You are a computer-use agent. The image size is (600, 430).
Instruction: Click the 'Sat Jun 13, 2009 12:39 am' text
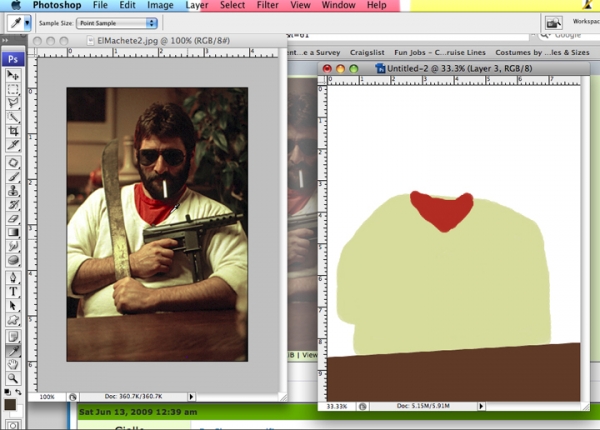[138, 412]
